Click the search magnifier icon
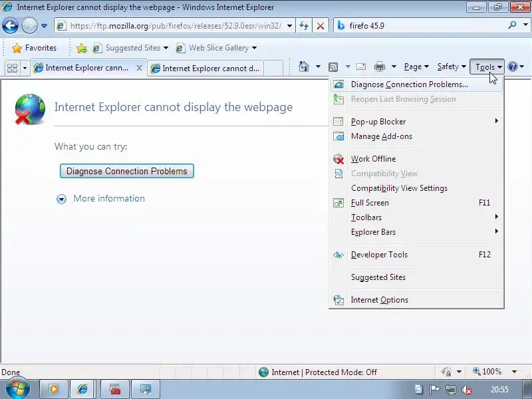532x399 pixels. (512, 25)
